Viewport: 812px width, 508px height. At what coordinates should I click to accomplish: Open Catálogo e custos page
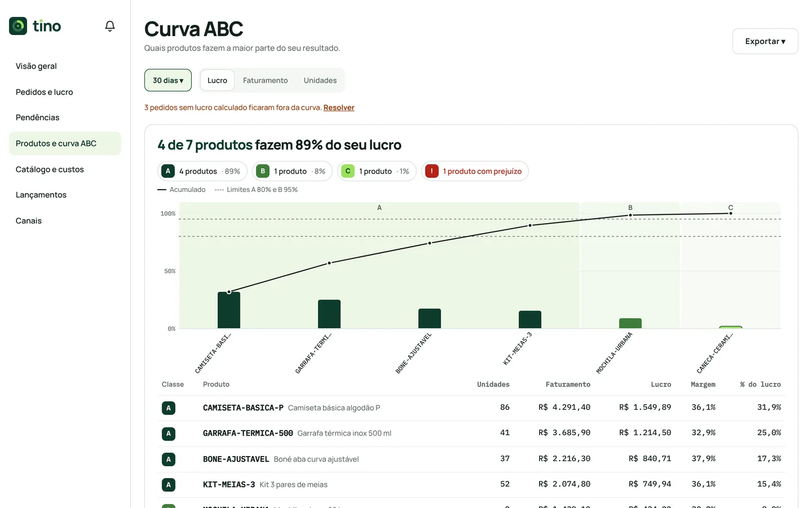click(x=65, y=169)
